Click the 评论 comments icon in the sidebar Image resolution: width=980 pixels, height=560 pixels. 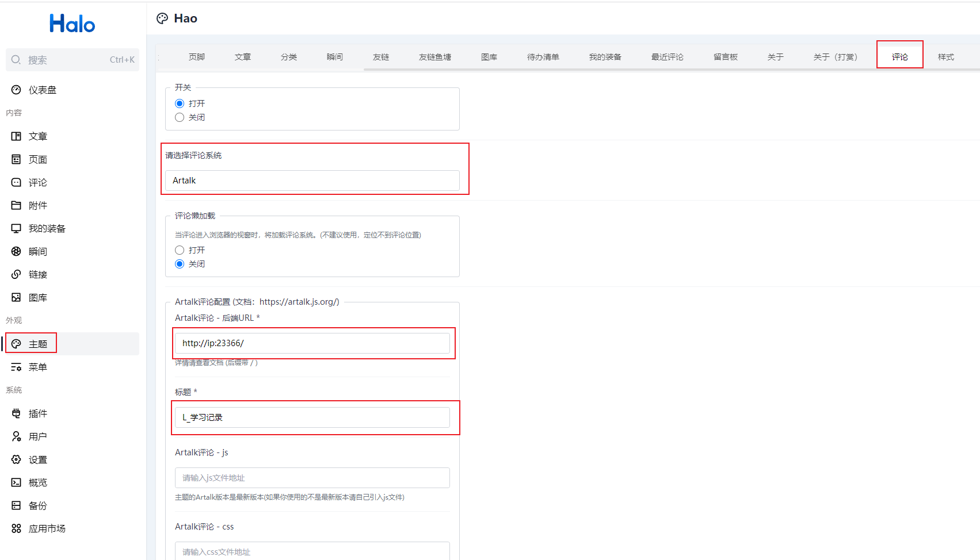[16, 182]
